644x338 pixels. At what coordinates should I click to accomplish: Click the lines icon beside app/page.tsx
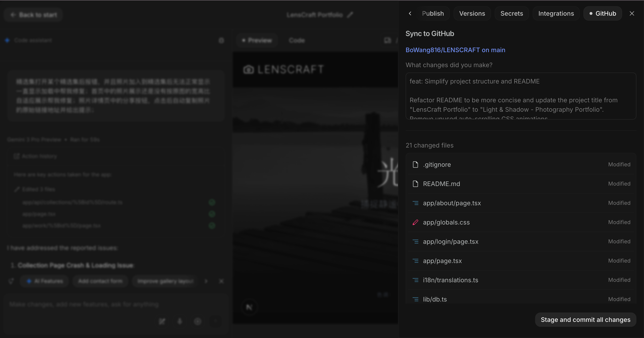coord(415,261)
